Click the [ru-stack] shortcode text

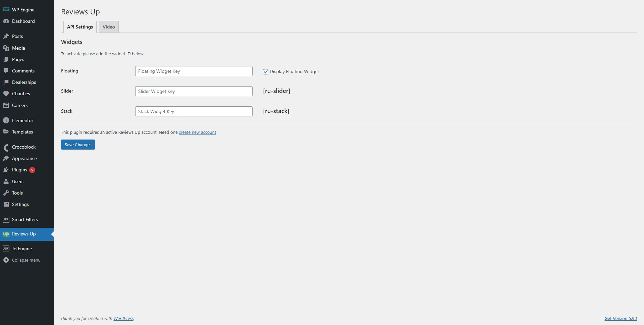click(276, 111)
